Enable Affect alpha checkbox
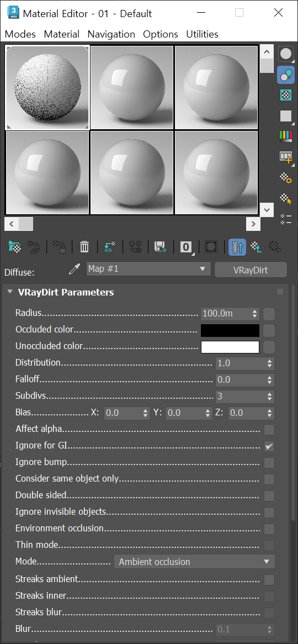Screen dimensions: 298x644 (269, 430)
